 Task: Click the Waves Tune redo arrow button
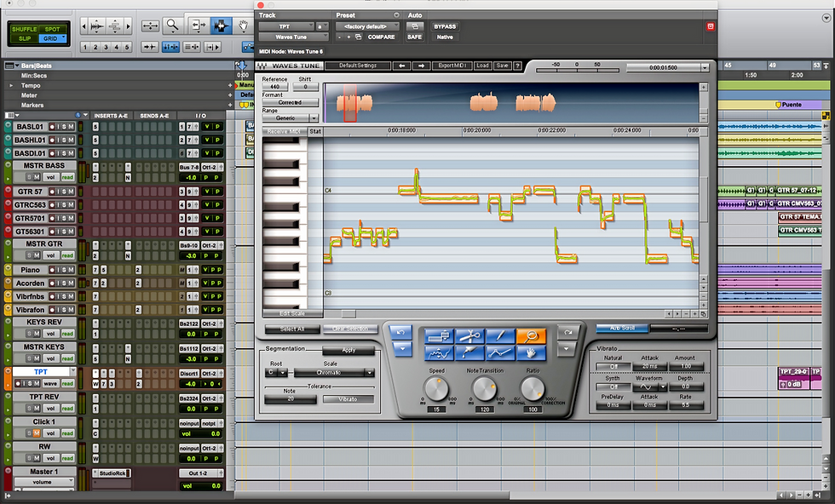(x=567, y=332)
